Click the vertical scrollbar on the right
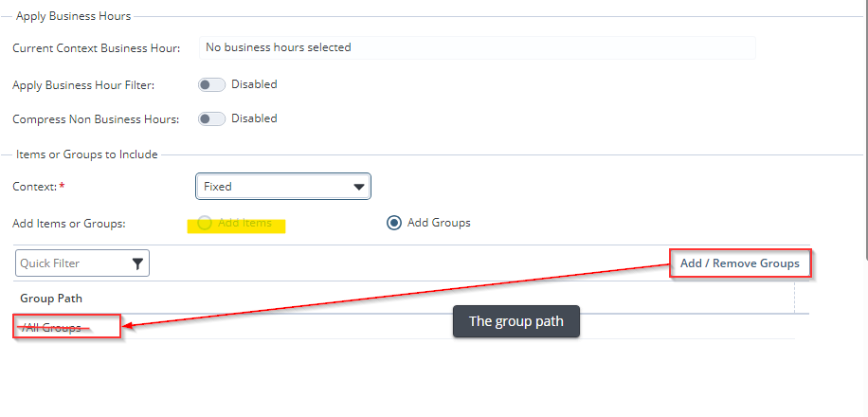The width and height of the screenshot is (868, 417). (x=862, y=123)
